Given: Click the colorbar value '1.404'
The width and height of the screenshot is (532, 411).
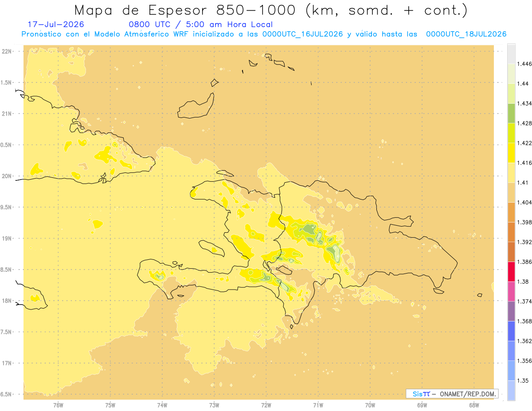Looking at the screenshot, I should tap(525, 202).
